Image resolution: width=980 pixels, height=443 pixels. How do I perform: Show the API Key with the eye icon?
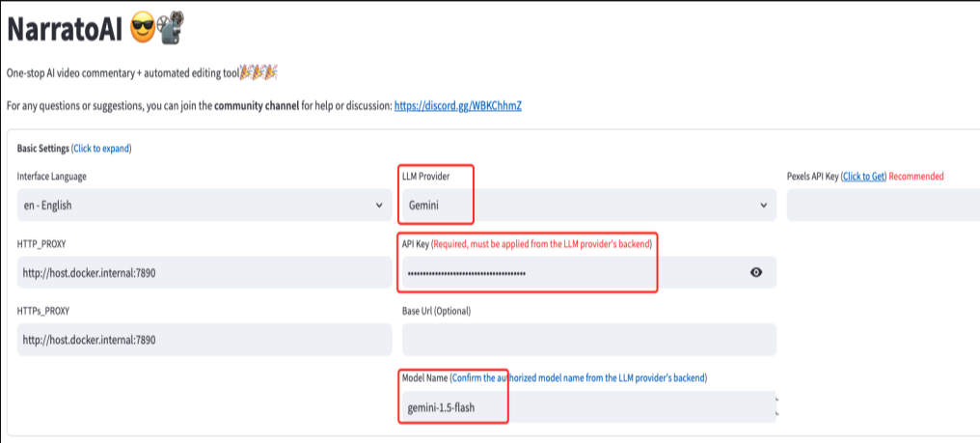756,272
